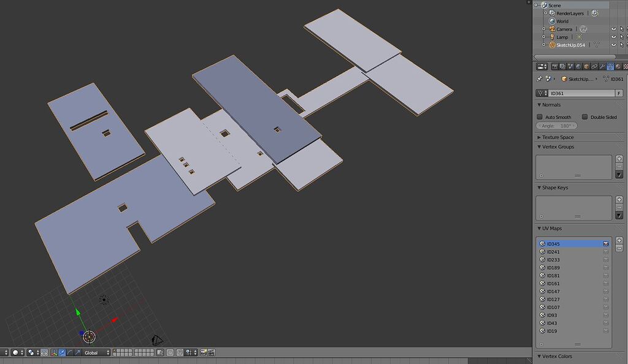
Task: Click the outliner horizontal scrollbar
Action: [575, 57]
